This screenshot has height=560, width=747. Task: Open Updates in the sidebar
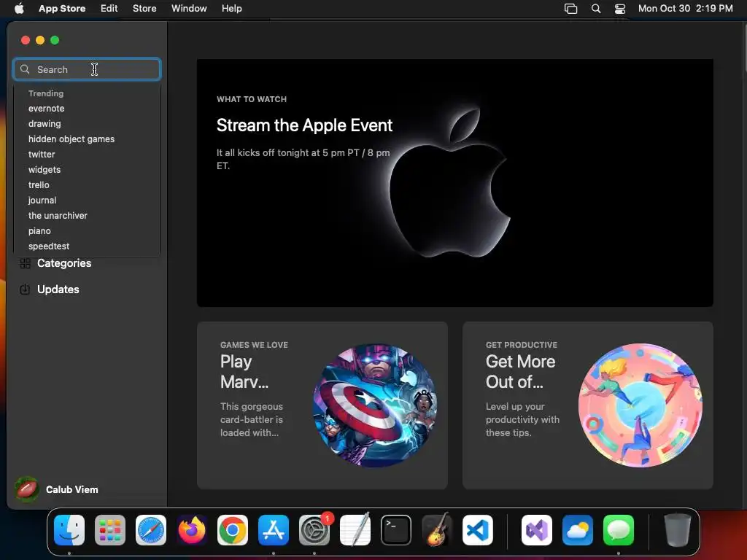click(x=58, y=289)
